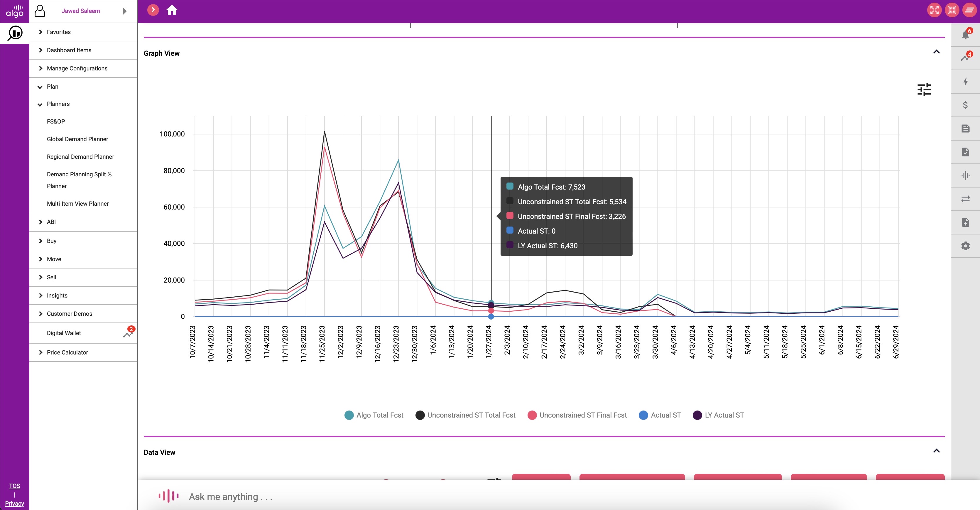Expand the Price Calculator section
Screen dimensions: 980x510
tap(67, 352)
